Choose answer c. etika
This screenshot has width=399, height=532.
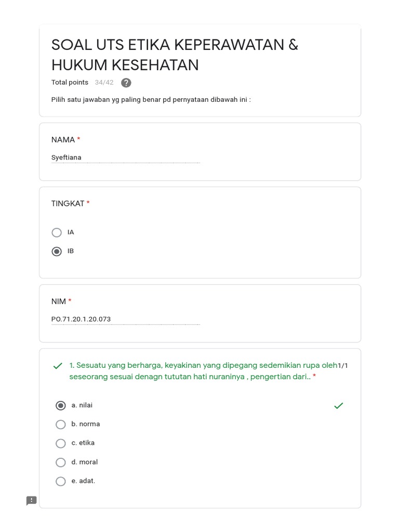point(61,443)
